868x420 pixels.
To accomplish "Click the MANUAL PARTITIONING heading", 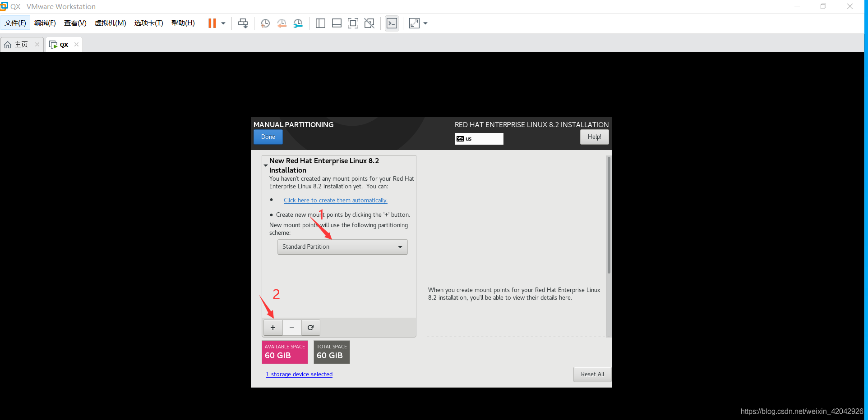I will coord(294,125).
